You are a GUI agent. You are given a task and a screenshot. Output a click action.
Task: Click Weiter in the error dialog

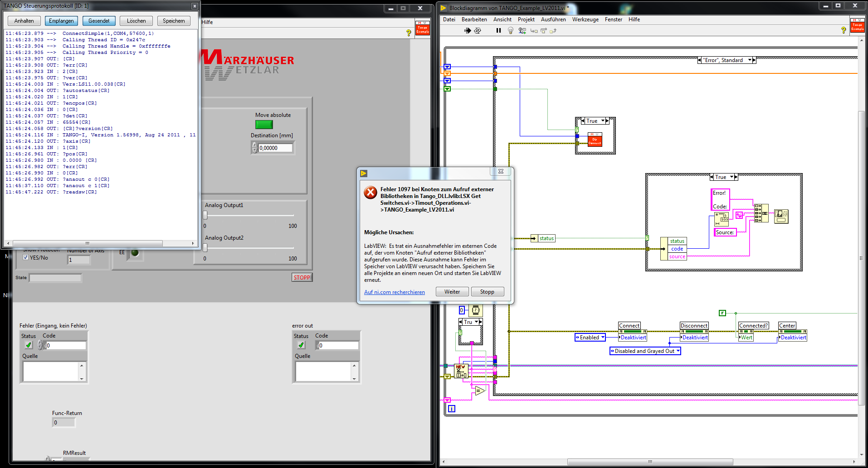tap(452, 292)
